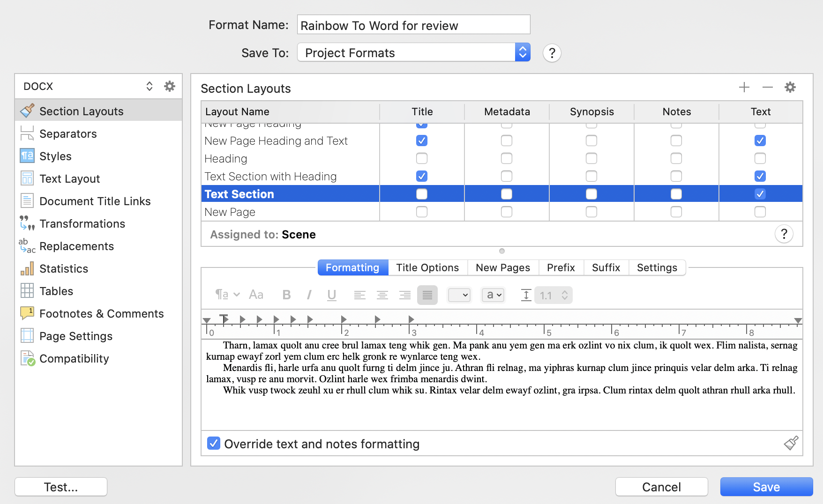Open the text color dropdown

pos(459,295)
